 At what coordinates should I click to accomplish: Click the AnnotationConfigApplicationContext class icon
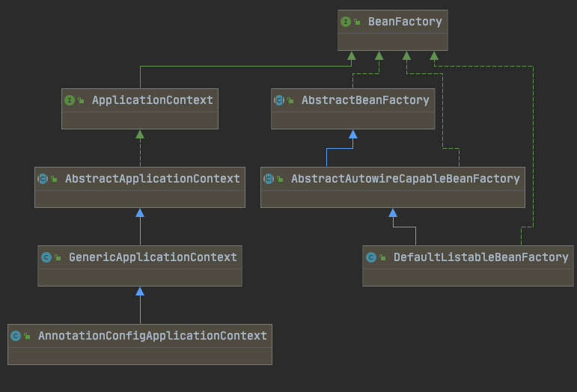[x=16, y=336]
